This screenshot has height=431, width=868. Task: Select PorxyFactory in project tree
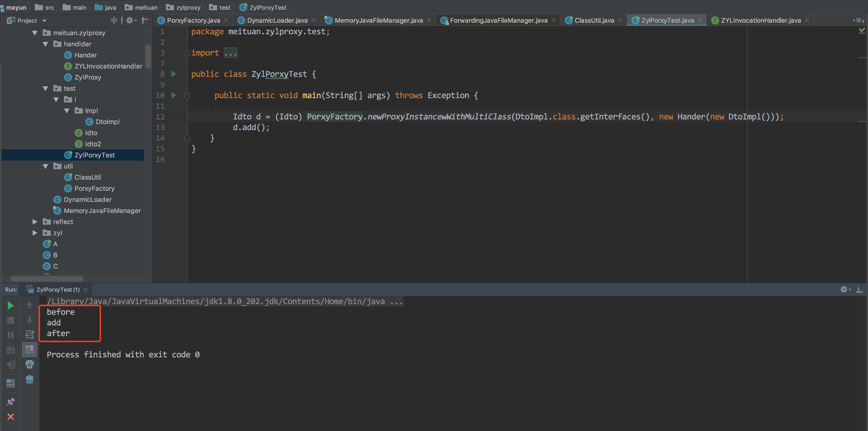pyautogui.click(x=89, y=189)
